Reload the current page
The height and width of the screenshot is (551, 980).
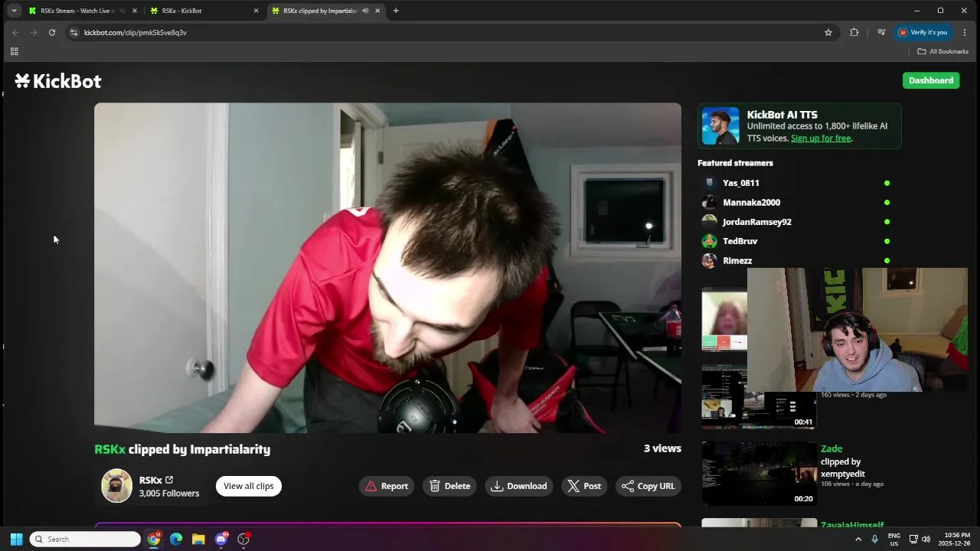point(52,32)
